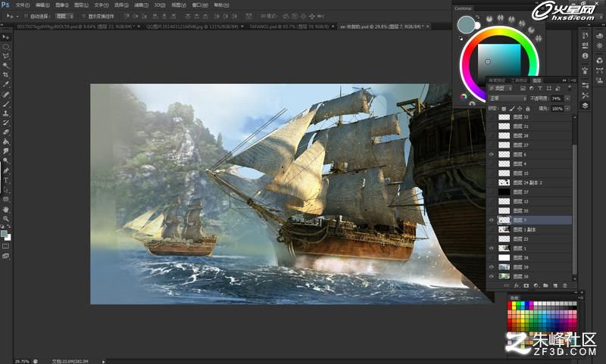Viewport: 606px width, 364px height.
Task: Select the Zoom tool in the toolbox
Action: 5,219
